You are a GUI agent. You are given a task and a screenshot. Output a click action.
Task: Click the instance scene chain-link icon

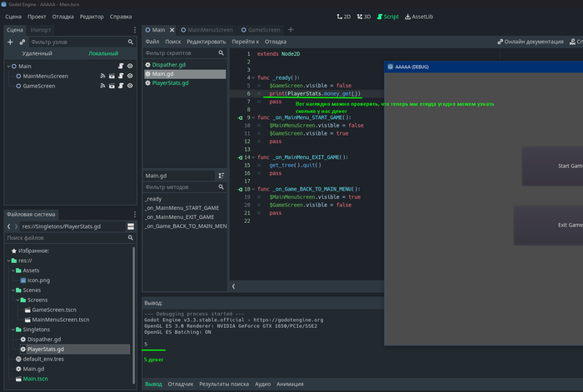[x=22, y=42]
